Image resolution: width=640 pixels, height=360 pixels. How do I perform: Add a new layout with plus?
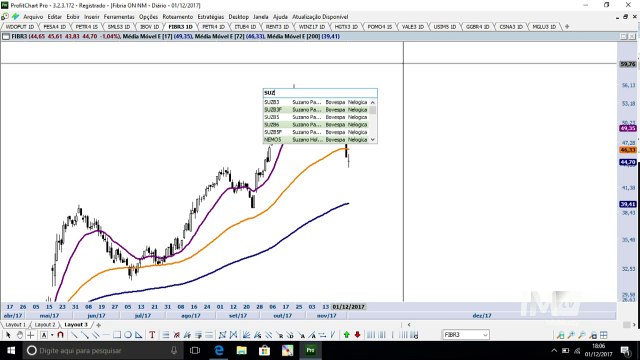tap(98, 325)
